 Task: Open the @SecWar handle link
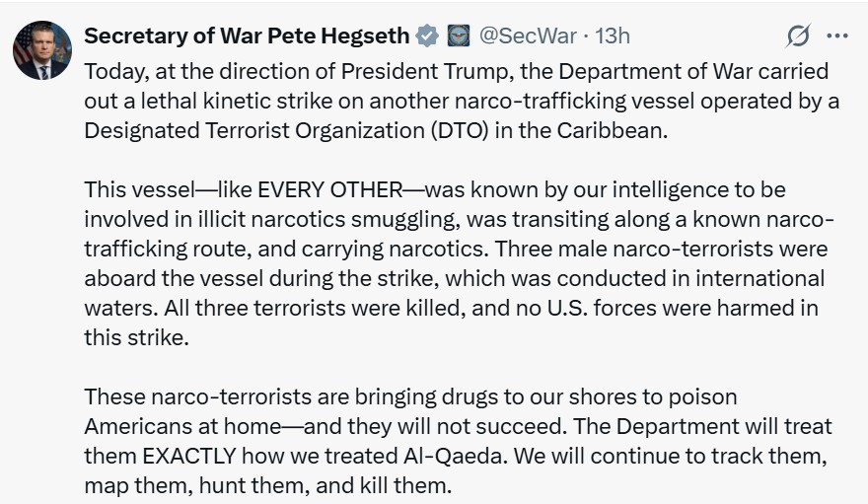(527, 36)
